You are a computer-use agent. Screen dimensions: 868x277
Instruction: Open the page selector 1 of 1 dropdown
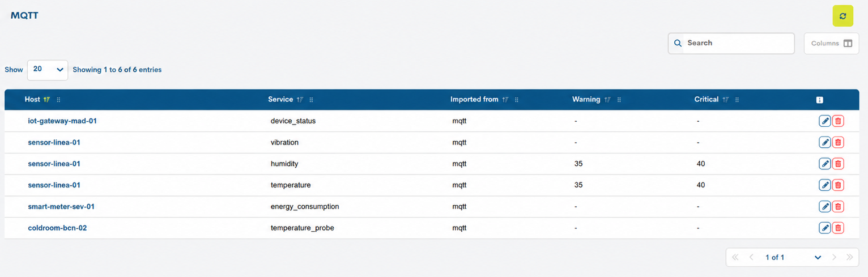pos(793,257)
